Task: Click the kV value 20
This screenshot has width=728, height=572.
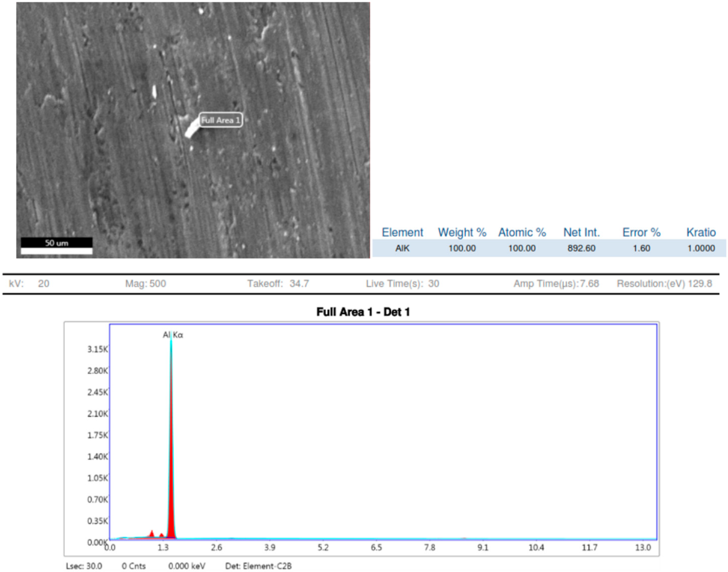Action: point(43,284)
